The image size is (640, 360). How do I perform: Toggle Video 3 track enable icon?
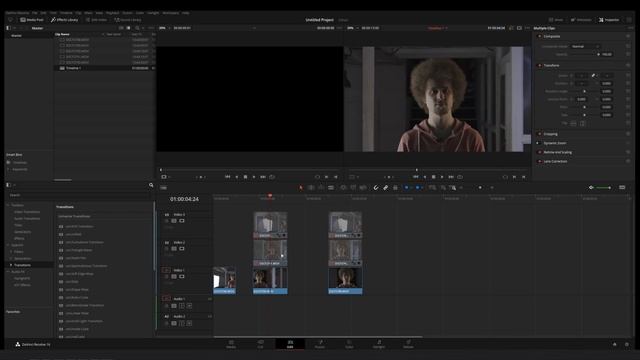(182, 221)
